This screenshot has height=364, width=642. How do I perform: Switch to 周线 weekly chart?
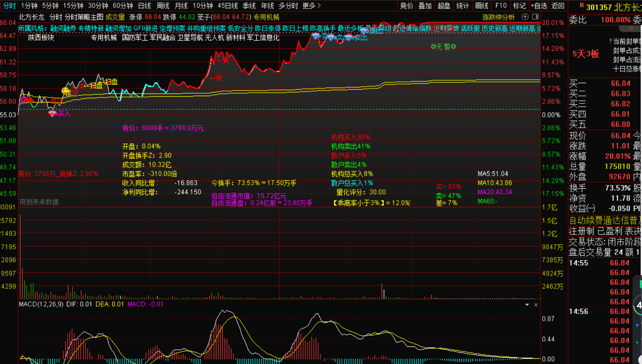pyautogui.click(x=163, y=6)
